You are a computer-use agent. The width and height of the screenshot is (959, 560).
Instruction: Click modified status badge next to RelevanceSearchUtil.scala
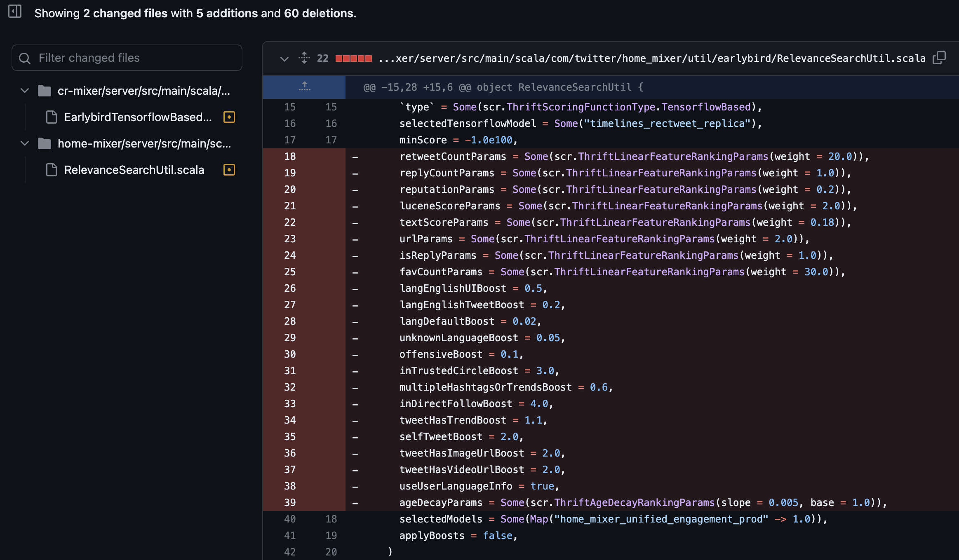pyautogui.click(x=229, y=170)
